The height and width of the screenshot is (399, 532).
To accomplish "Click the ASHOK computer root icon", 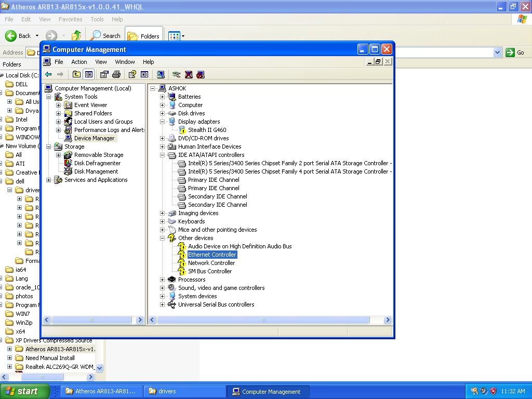I will pyautogui.click(x=162, y=88).
